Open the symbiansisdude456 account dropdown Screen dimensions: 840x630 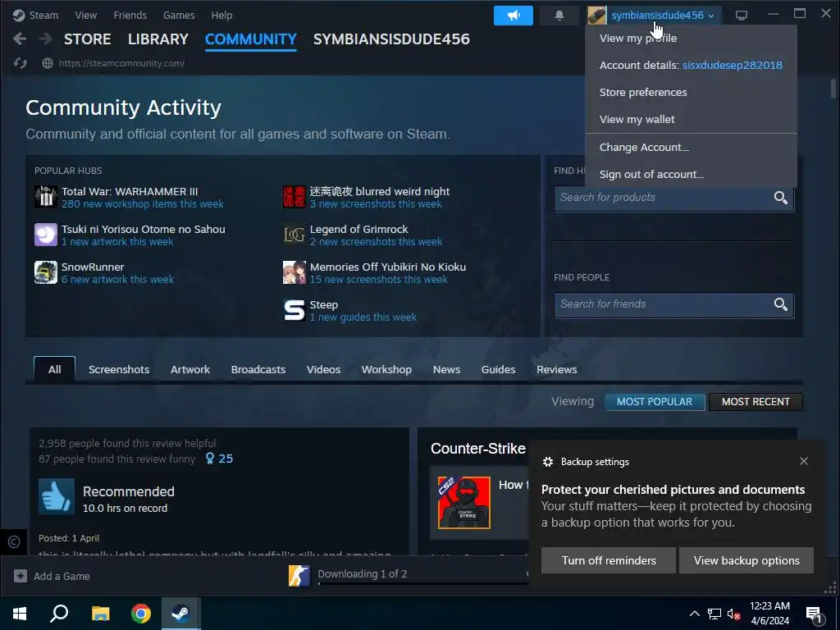point(663,16)
